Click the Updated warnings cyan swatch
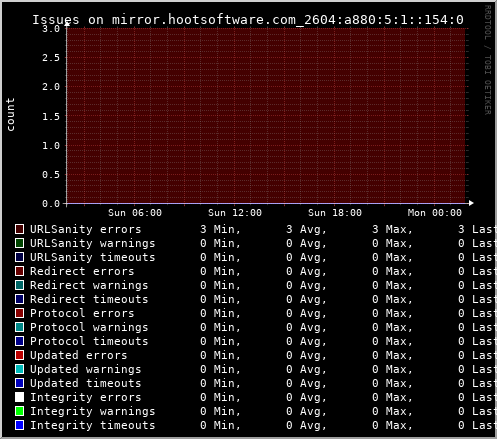 (19, 369)
